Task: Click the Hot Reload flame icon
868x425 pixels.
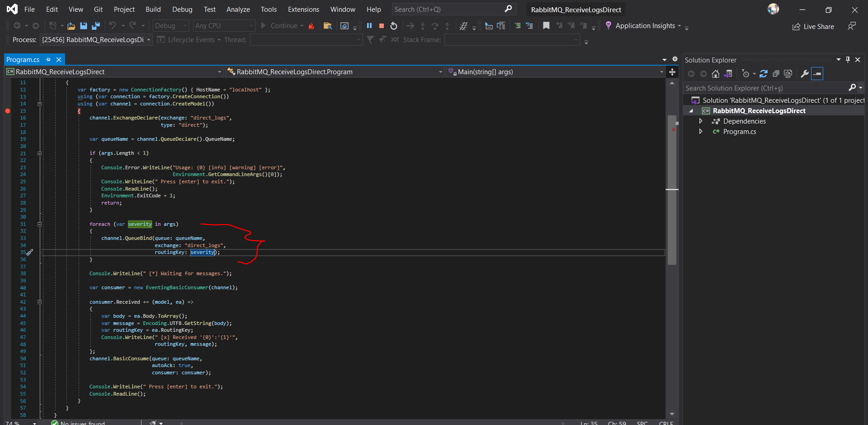Action: 311,26
